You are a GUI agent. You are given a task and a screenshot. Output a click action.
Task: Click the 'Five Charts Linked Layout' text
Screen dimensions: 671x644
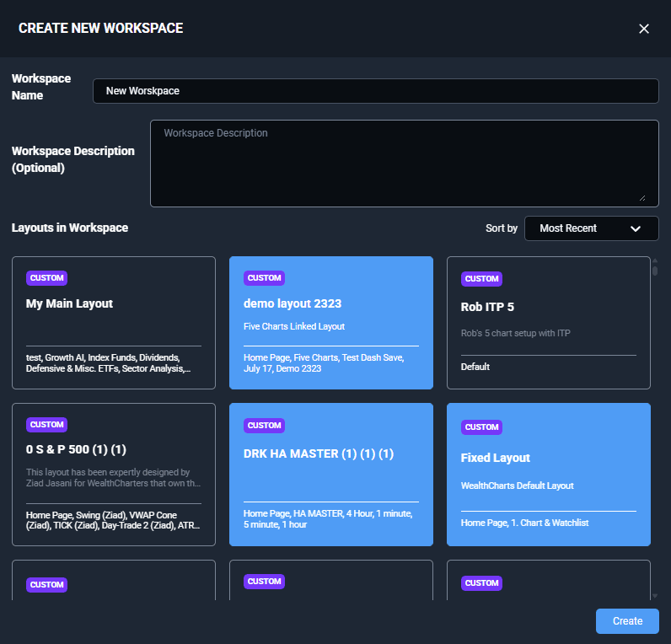point(294,326)
